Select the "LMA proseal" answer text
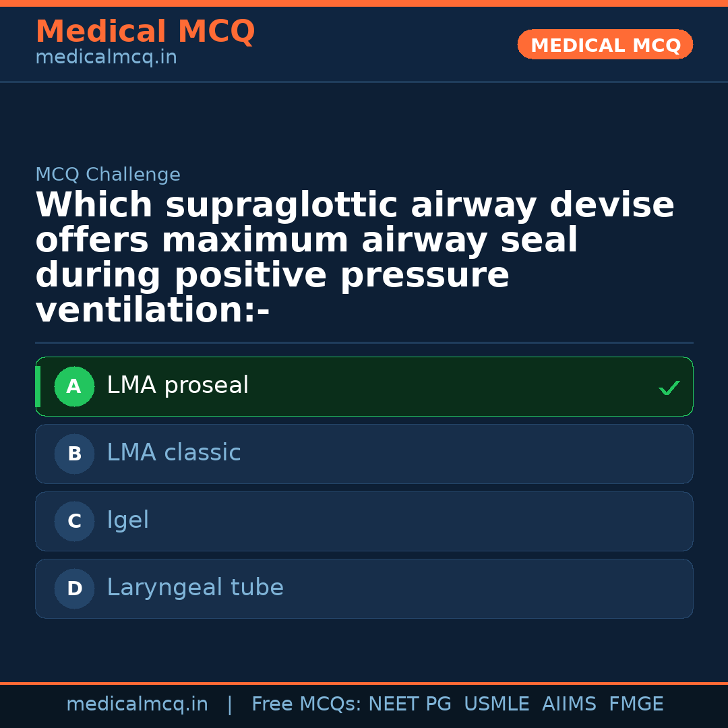 (x=177, y=386)
